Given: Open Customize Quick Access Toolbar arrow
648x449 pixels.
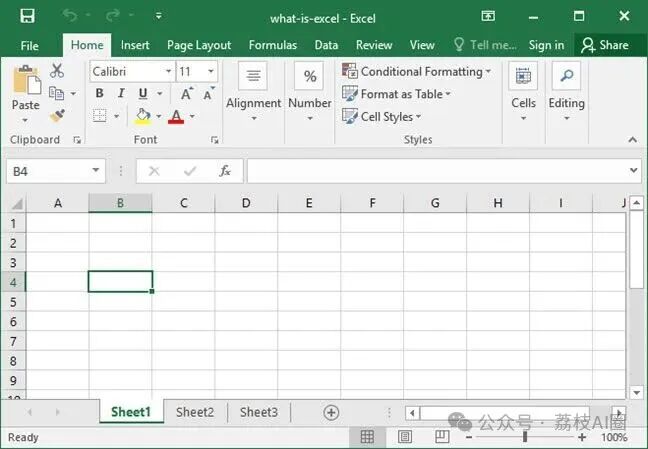Looking at the screenshot, I should pos(159,16).
